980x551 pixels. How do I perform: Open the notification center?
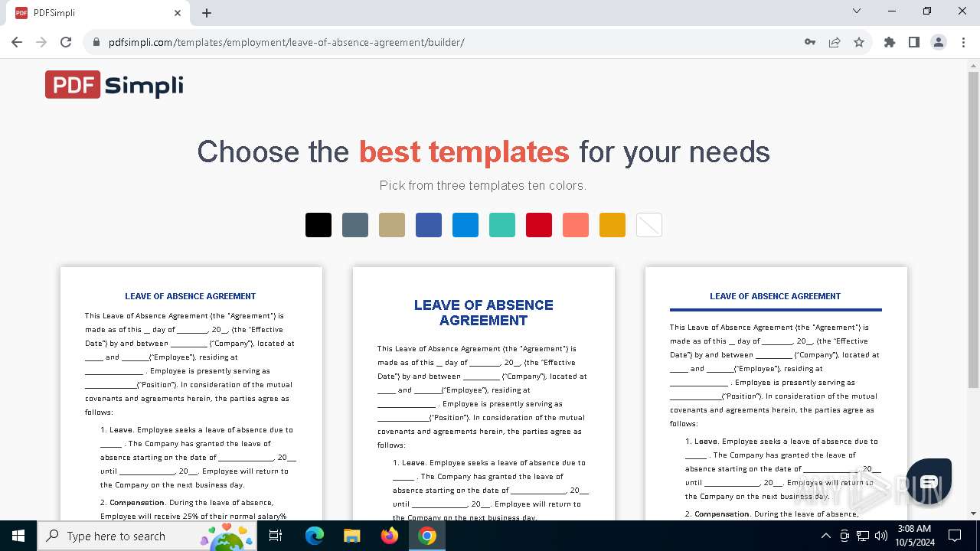click(x=955, y=536)
